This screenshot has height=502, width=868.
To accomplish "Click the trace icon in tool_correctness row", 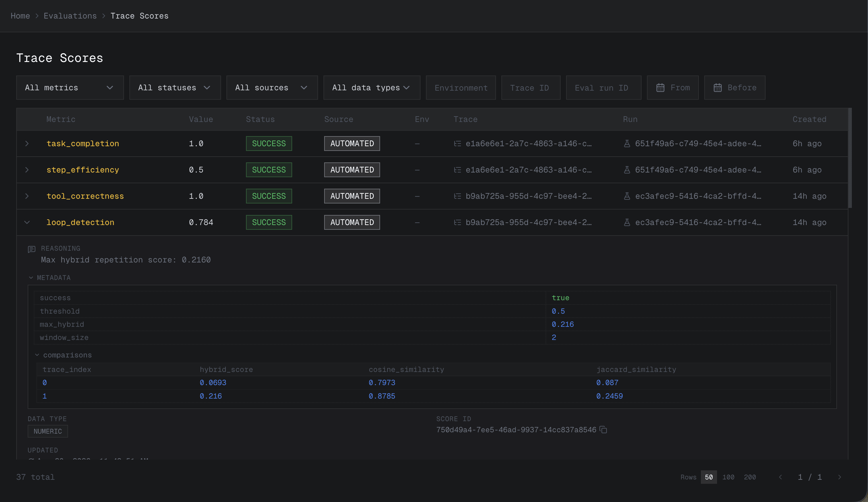I will 458,196.
